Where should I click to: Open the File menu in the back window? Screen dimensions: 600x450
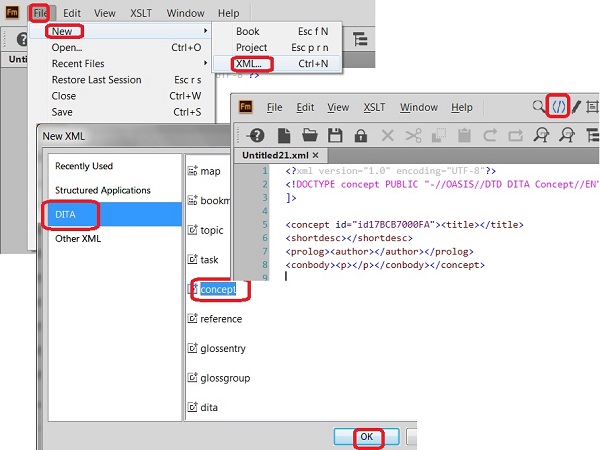click(40, 13)
